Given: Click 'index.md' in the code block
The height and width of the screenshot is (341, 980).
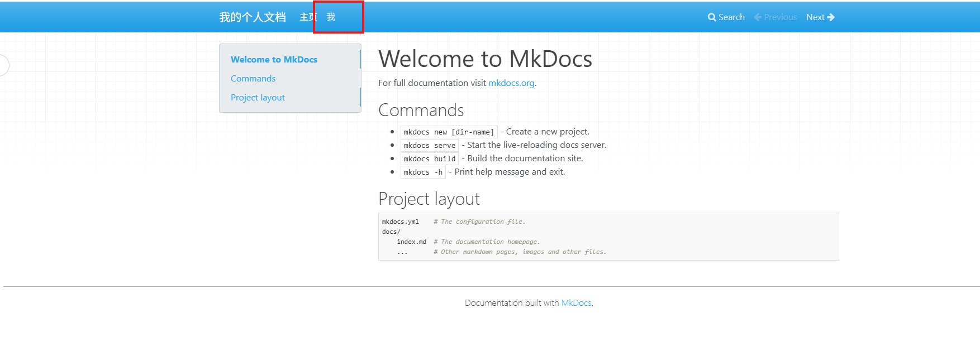Looking at the screenshot, I should pos(411,242).
